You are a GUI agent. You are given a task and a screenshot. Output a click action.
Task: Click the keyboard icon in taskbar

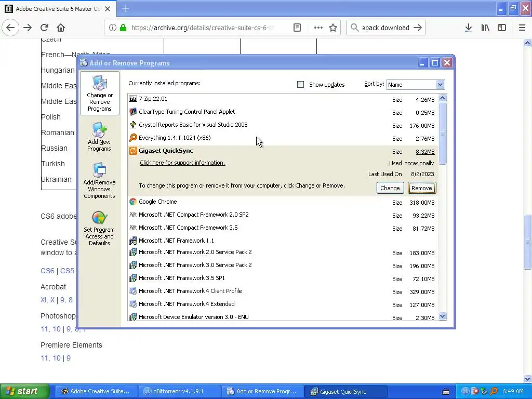(x=446, y=392)
